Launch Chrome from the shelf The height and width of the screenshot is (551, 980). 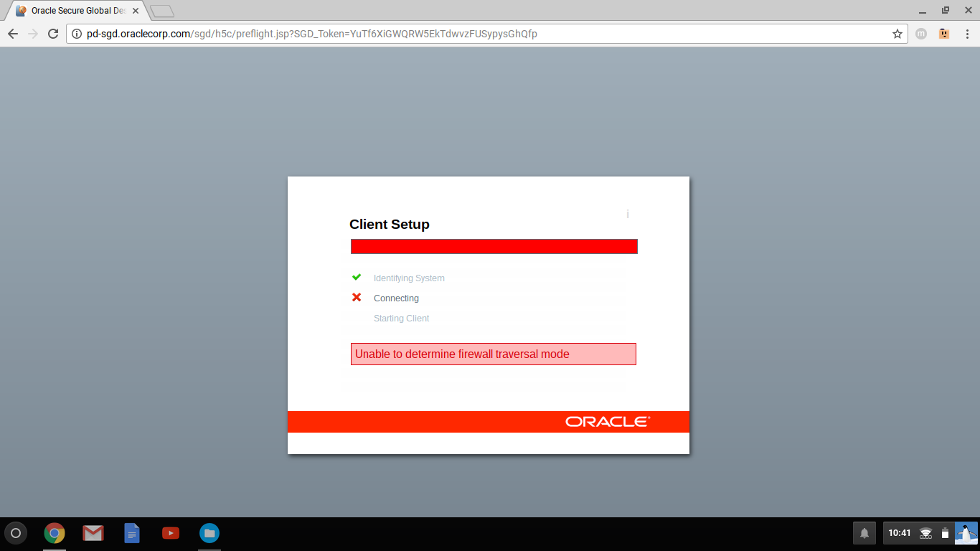55,533
